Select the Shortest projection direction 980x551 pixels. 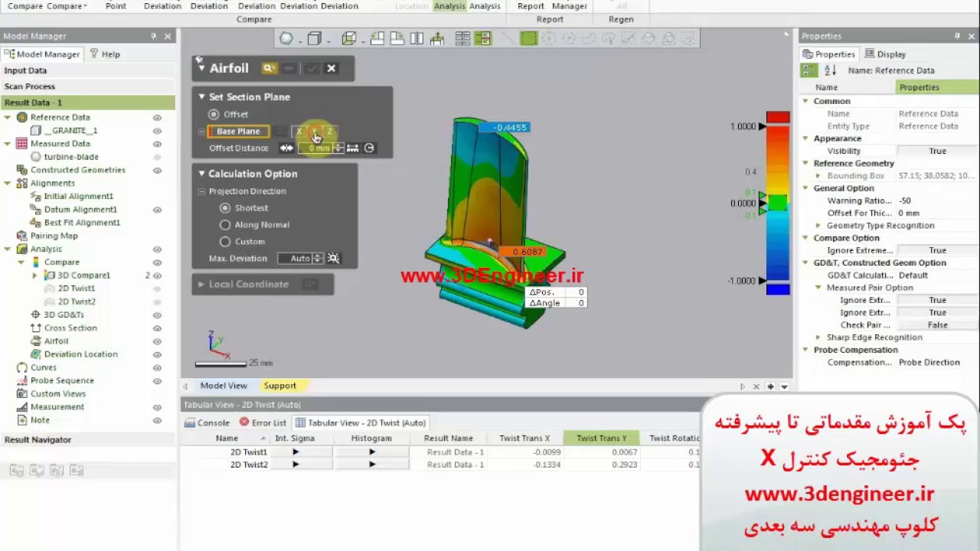[224, 208]
